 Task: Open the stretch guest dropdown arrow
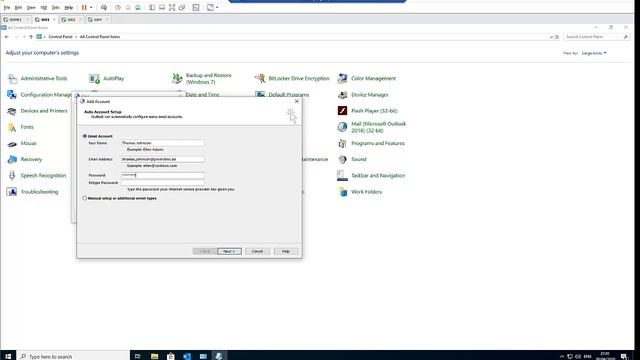217,7
